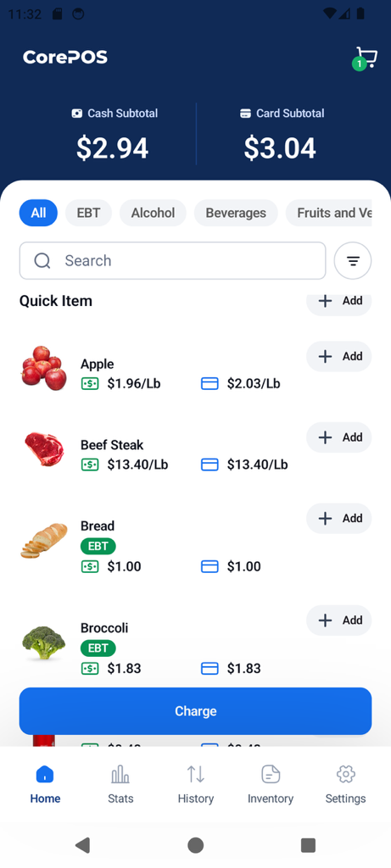Select Fruits and Vegetables category chip
This screenshot has height=868, width=391.
329,213
